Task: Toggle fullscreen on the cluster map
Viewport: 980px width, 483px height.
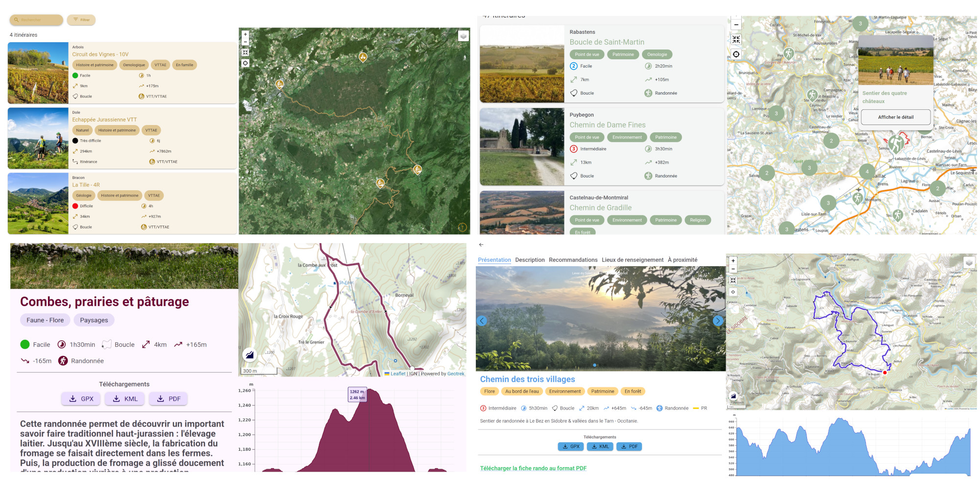Action: pos(736,39)
